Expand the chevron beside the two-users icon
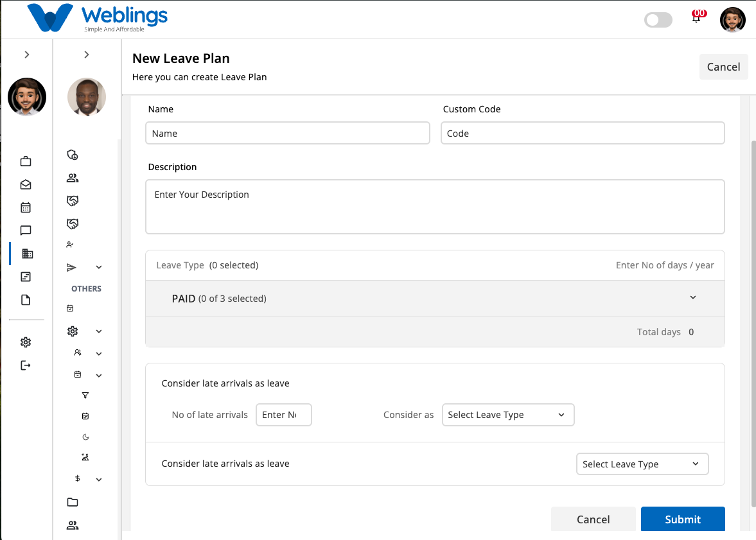The height and width of the screenshot is (540, 756). point(99,353)
